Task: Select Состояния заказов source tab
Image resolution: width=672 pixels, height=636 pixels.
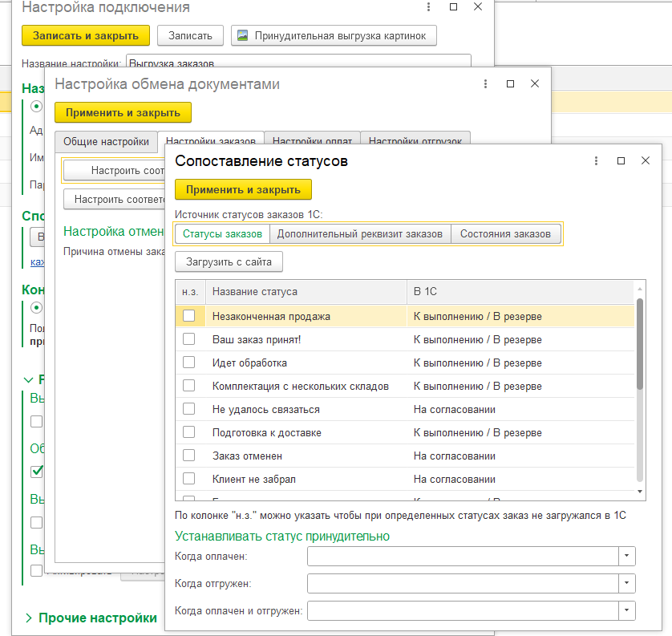Action: pos(506,234)
